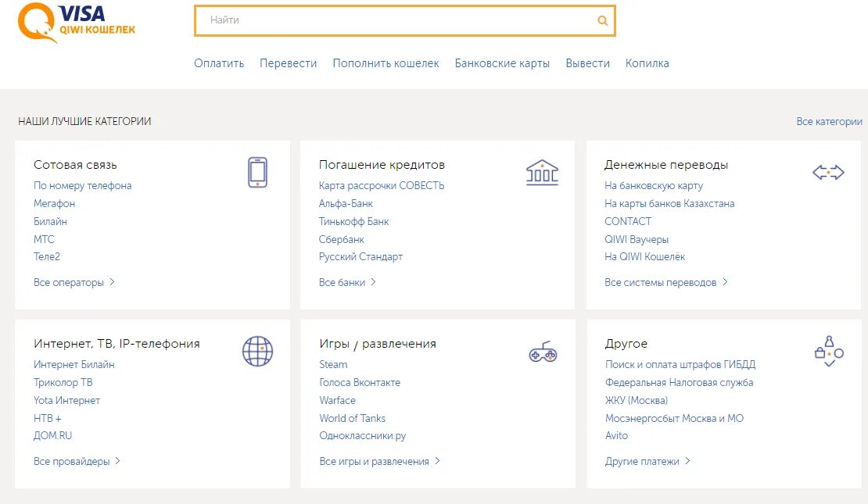Open the Банковские карты menu item
Screen dimensions: 868x504
coord(502,63)
